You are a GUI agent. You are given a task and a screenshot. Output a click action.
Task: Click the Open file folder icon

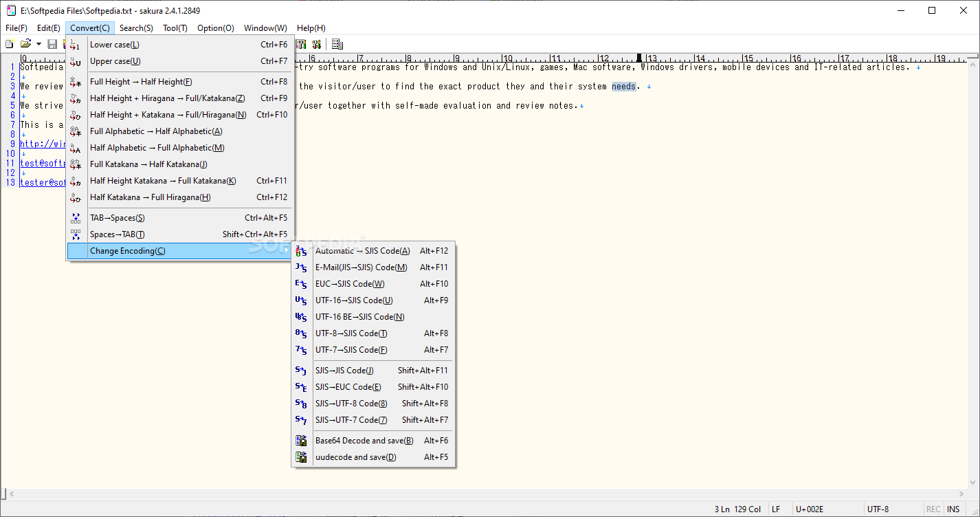tap(26, 44)
